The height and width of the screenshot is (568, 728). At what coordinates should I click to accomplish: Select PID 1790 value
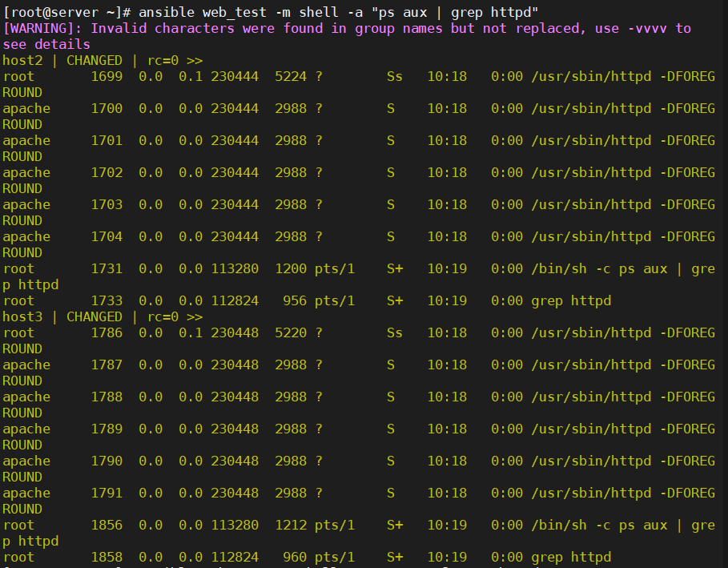107,461
